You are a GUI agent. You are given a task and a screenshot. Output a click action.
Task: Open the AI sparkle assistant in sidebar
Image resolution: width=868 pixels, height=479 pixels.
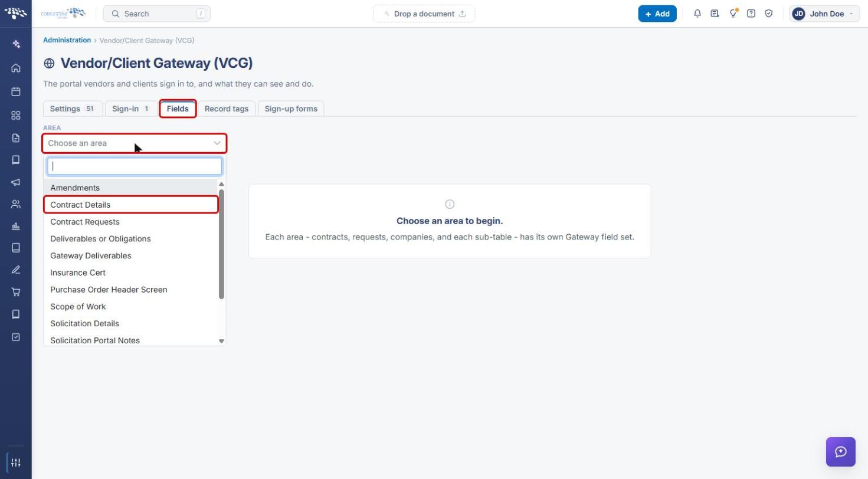[x=16, y=44]
